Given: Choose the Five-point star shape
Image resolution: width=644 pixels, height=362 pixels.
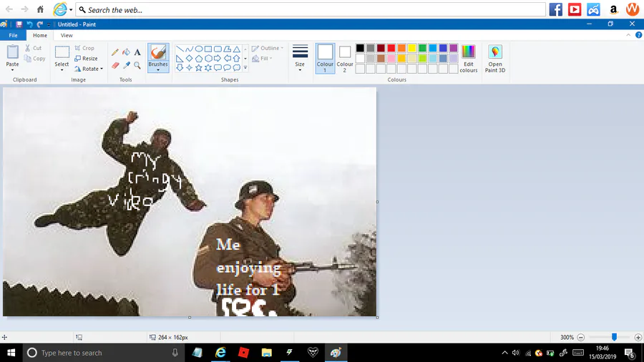Looking at the screenshot, I should [199, 68].
